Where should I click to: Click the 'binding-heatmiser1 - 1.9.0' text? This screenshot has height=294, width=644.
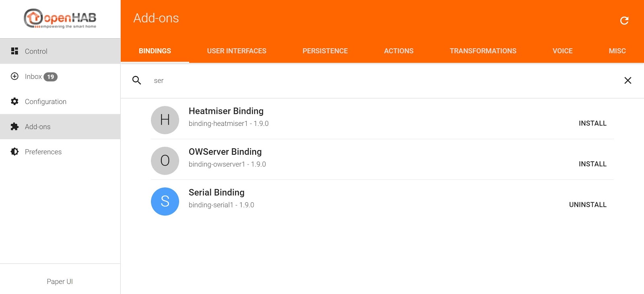point(229,123)
